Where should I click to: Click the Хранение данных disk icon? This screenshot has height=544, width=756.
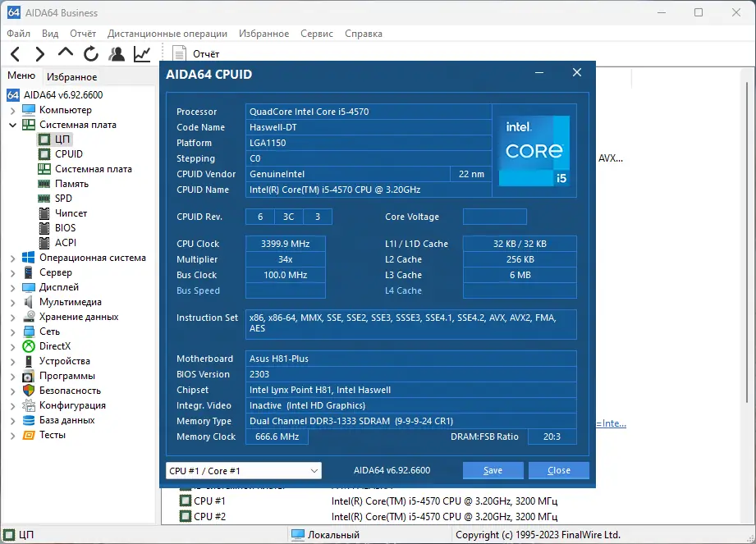(29, 317)
